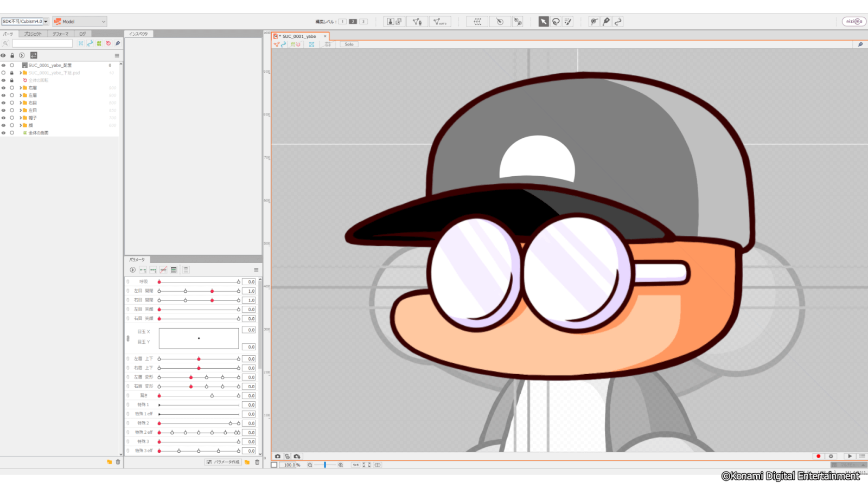Switch to the デフォーマ tab
868x488 pixels.
pyautogui.click(x=61, y=34)
